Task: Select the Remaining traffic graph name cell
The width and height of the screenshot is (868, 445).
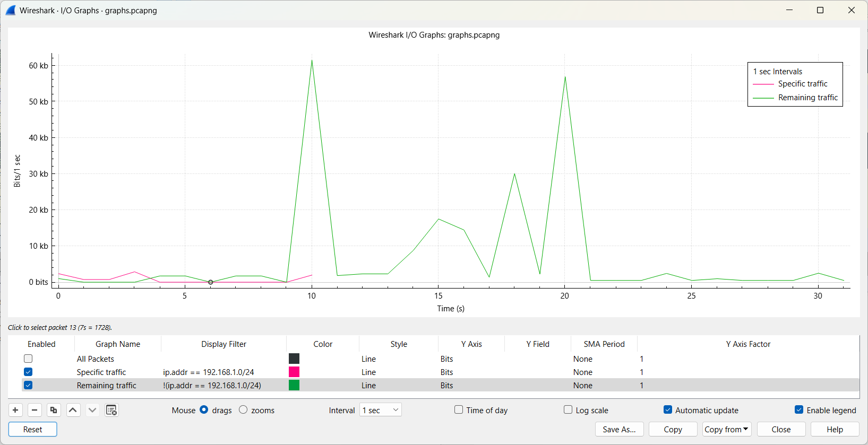Action: tap(118, 386)
